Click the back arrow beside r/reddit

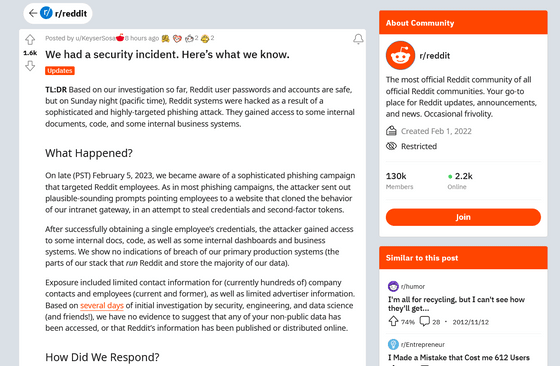(x=33, y=13)
